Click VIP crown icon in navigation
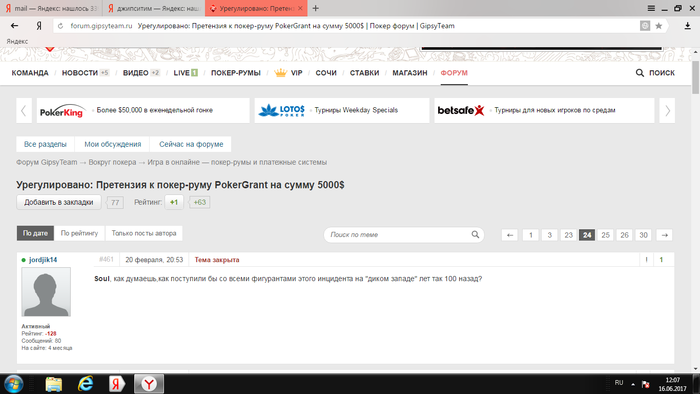Viewport: 700px width, 394px height. [280, 73]
